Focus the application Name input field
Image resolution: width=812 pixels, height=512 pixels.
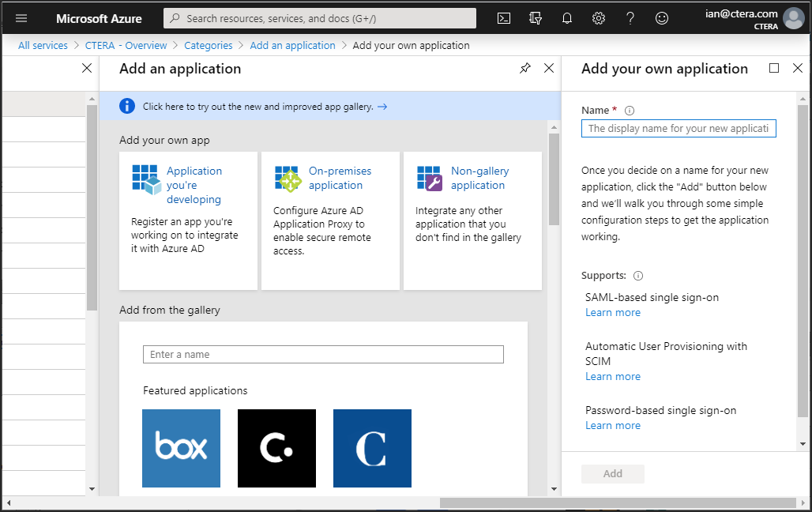(x=679, y=129)
